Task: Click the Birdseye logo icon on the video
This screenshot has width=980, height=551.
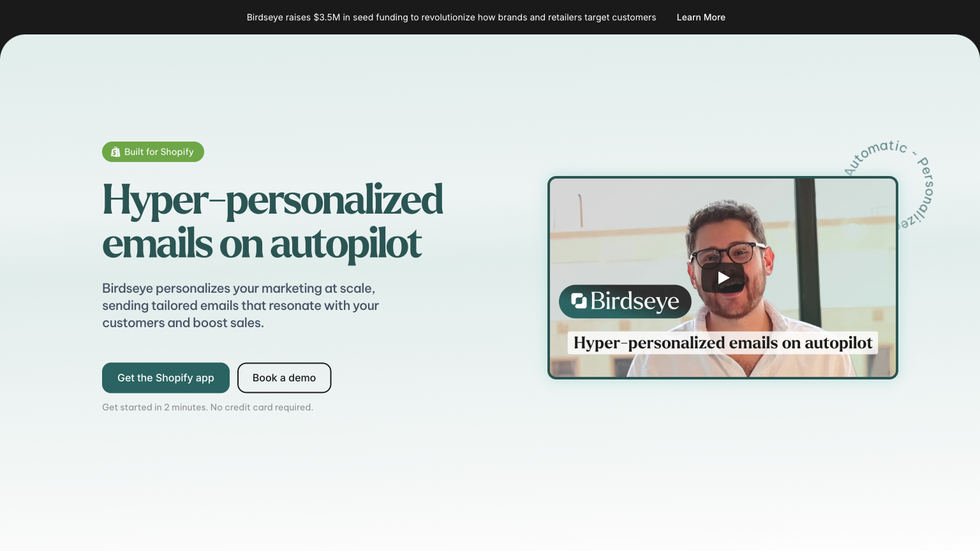Action: tap(579, 301)
